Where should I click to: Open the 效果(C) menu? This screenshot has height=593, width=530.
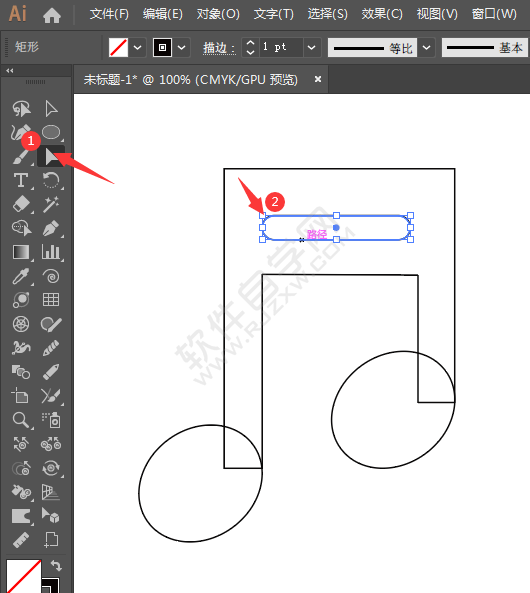(x=382, y=14)
